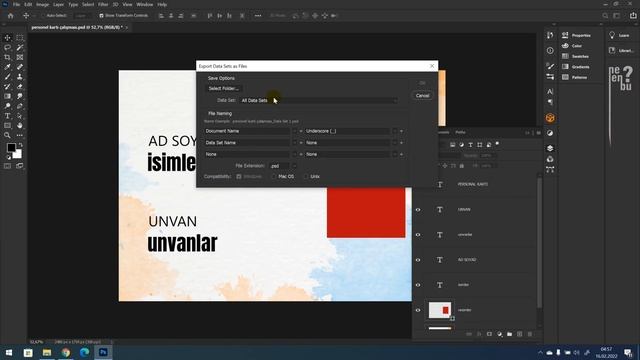Toggle Auto-Select checkbox in options bar
Image resolution: width=640 pixels, height=360 pixels.
(x=44, y=16)
